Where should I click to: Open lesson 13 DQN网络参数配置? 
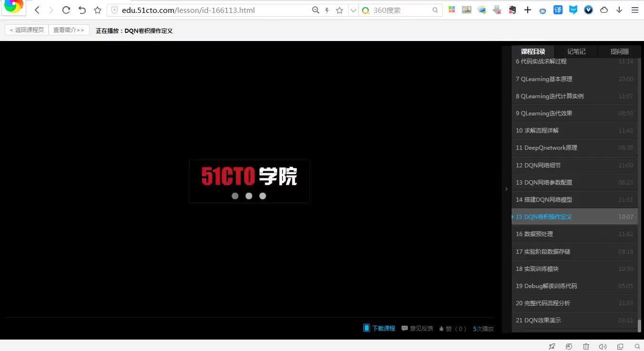(574, 182)
